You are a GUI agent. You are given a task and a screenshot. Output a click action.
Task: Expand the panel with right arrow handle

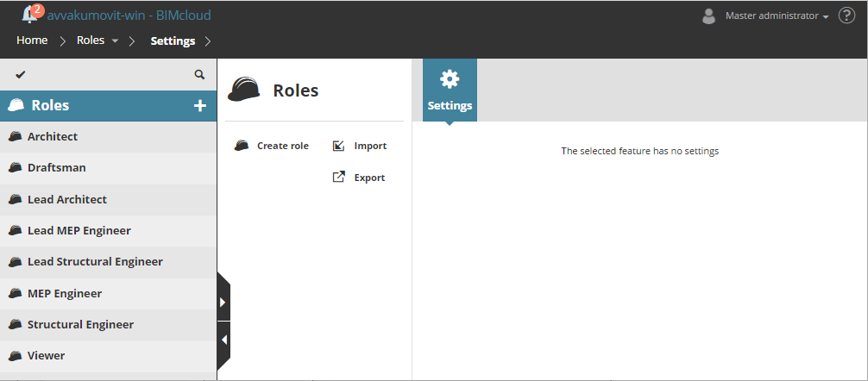(223, 303)
